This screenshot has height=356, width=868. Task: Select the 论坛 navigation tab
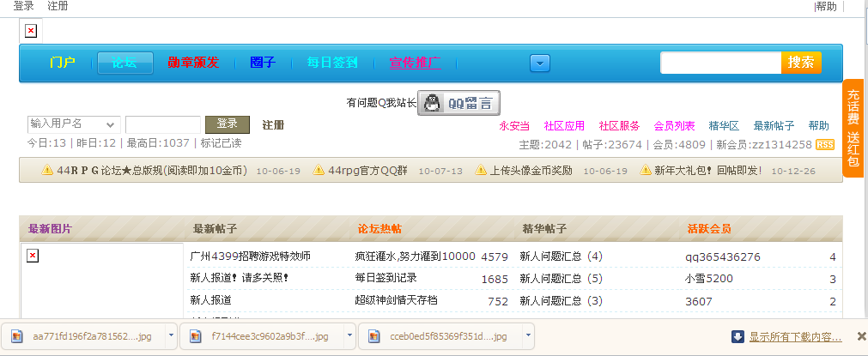[x=125, y=63]
